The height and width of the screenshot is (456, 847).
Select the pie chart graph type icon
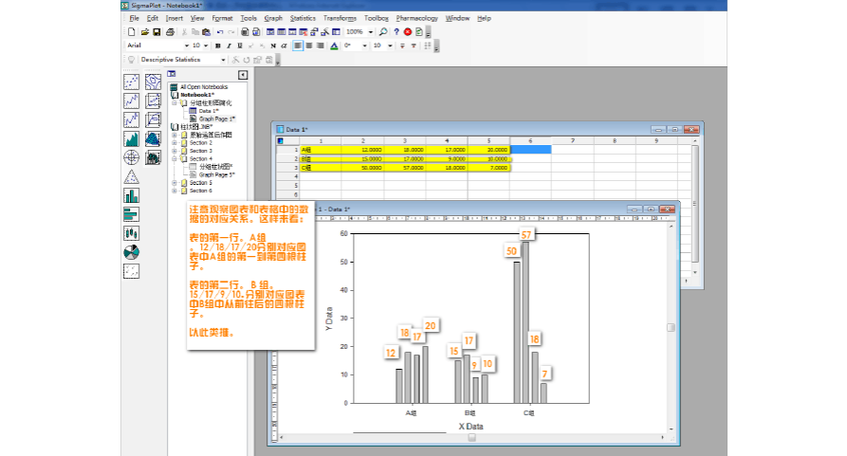(131, 252)
